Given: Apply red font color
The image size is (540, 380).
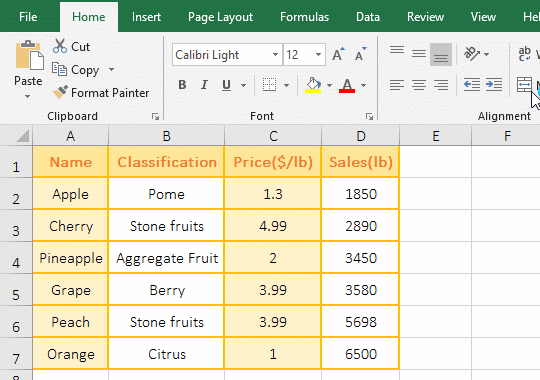Looking at the screenshot, I should [x=347, y=85].
